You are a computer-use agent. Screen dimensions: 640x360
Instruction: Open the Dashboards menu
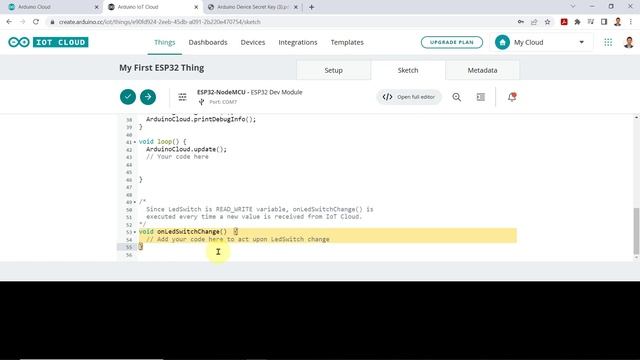208,42
